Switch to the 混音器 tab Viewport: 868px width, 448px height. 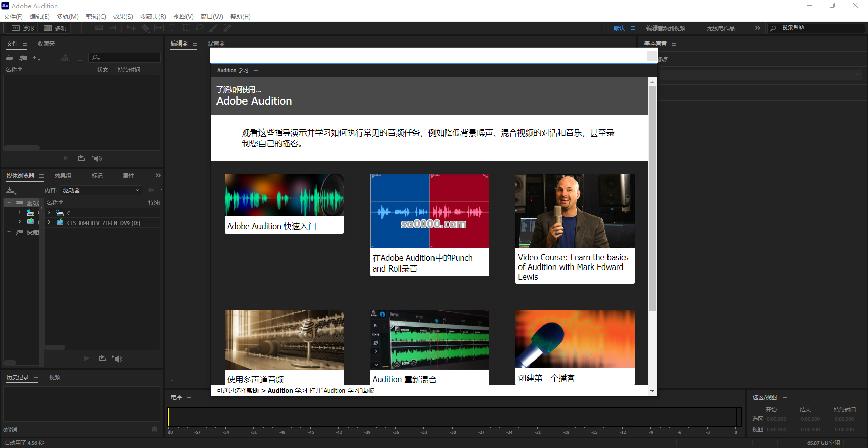[x=216, y=44]
